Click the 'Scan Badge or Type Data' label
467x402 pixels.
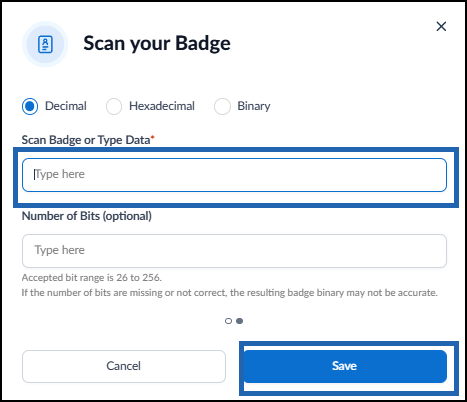86,140
